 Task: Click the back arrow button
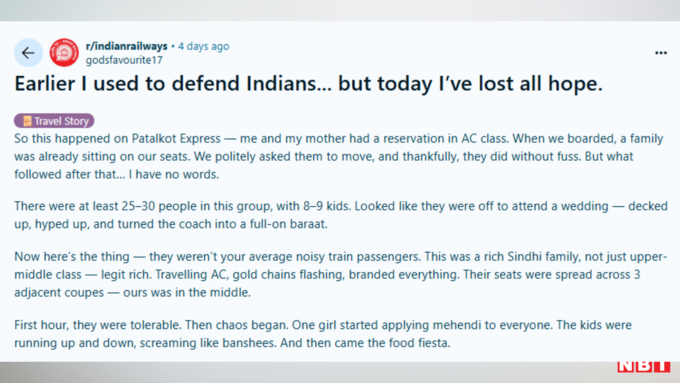click(x=28, y=53)
